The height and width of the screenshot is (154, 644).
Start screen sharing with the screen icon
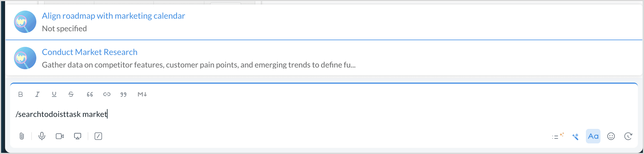tap(78, 136)
